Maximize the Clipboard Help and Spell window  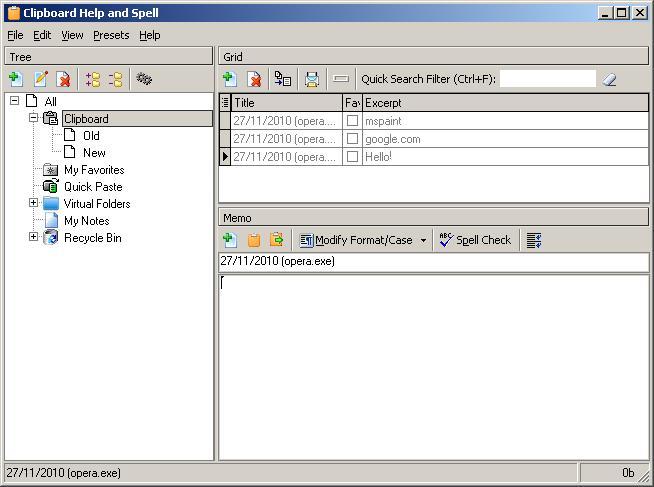click(621, 13)
